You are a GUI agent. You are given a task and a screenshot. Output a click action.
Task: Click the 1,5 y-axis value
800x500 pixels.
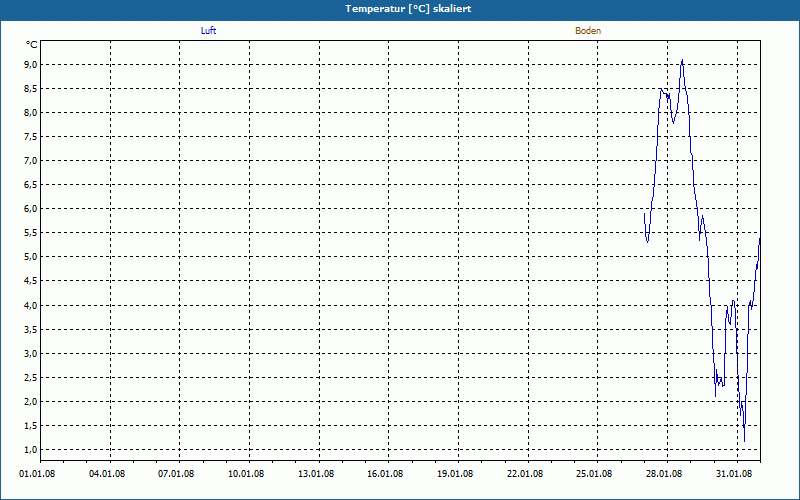[x=31, y=426]
